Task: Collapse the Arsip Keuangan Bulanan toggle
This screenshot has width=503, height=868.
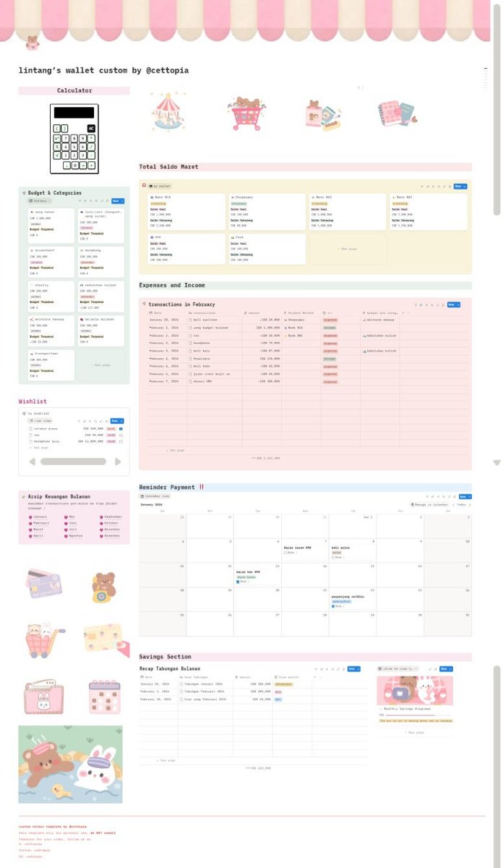Action: (24, 497)
